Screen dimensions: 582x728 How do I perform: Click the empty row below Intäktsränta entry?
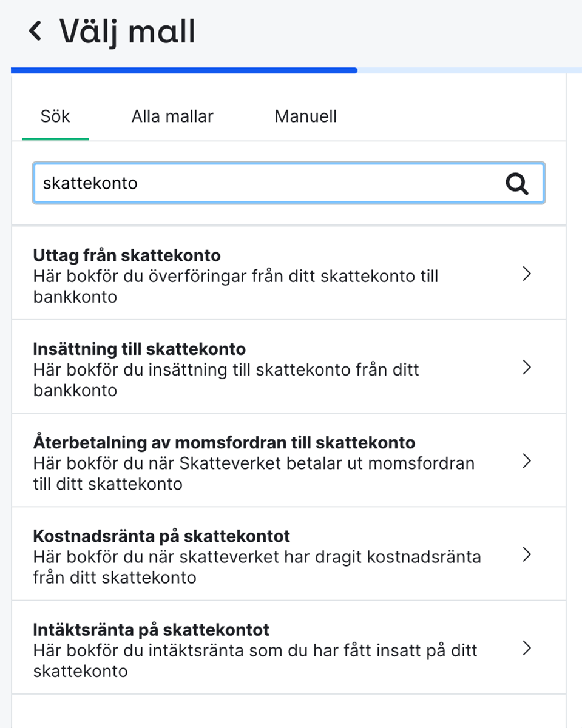point(289,707)
